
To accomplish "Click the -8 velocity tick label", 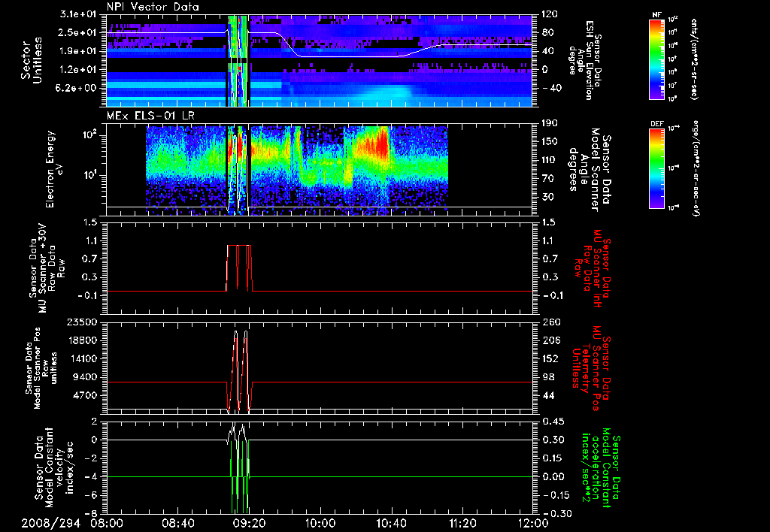I will point(91,513).
